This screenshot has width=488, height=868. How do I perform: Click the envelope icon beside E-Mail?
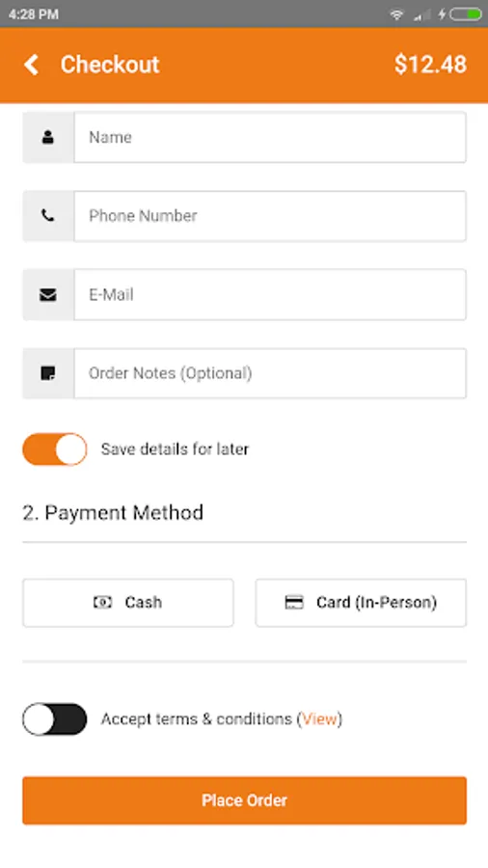coord(48,295)
